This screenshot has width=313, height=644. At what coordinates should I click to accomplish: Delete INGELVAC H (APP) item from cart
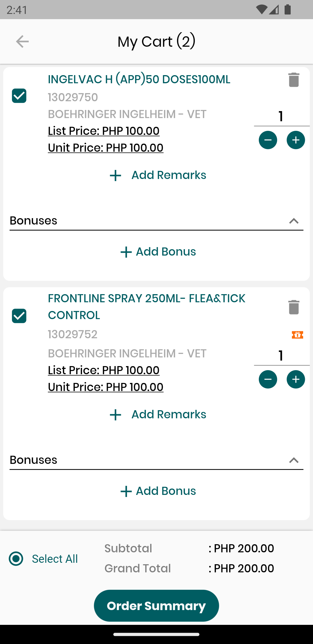294,80
